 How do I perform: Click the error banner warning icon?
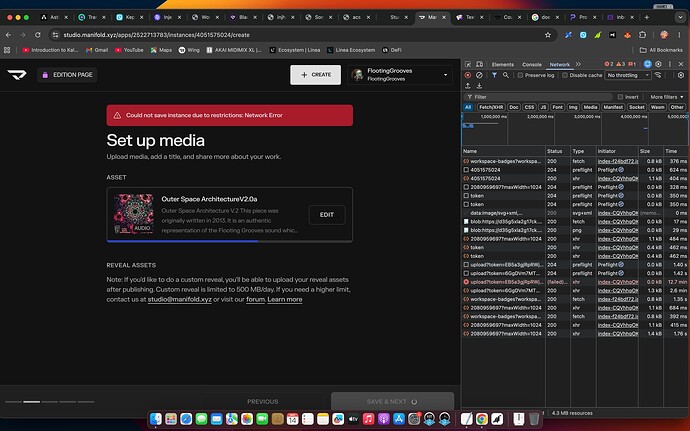pos(117,115)
